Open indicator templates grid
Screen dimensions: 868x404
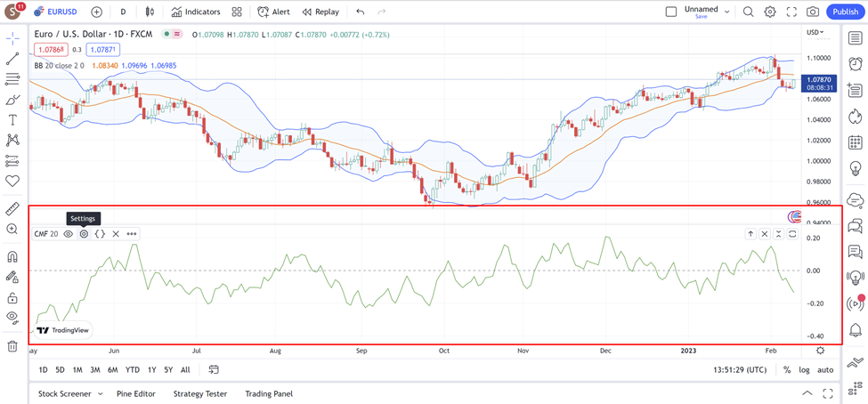237,12
